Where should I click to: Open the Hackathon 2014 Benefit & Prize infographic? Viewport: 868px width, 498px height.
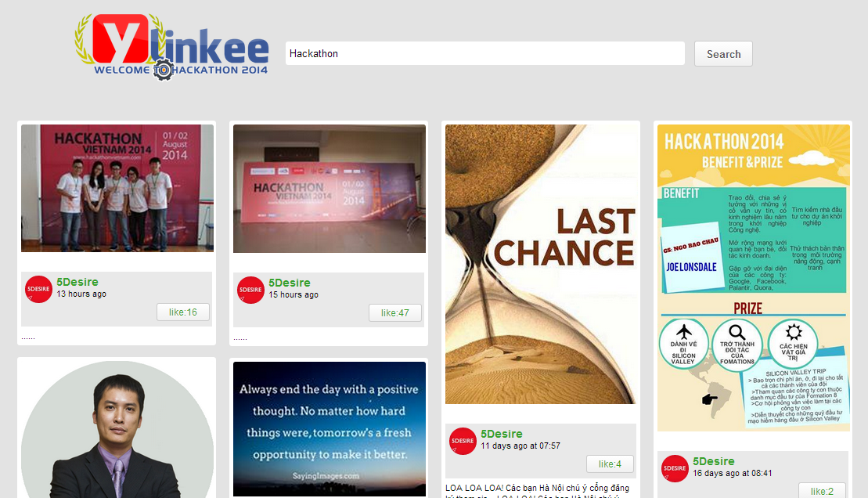coord(754,278)
